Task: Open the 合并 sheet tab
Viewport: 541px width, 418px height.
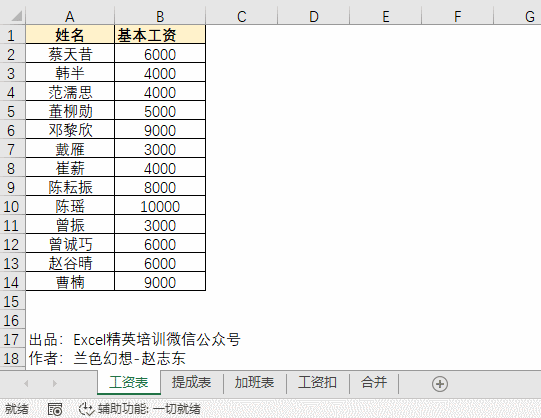Action: click(x=374, y=382)
